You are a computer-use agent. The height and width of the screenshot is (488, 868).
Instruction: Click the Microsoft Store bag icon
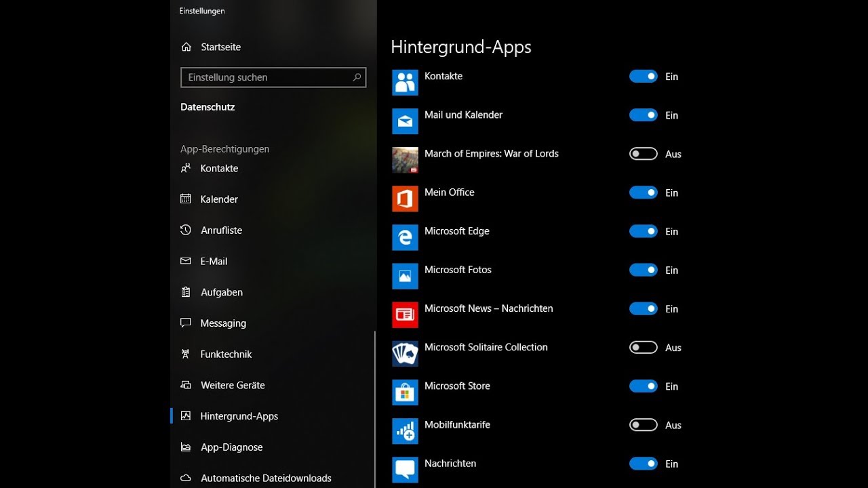click(x=405, y=392)
